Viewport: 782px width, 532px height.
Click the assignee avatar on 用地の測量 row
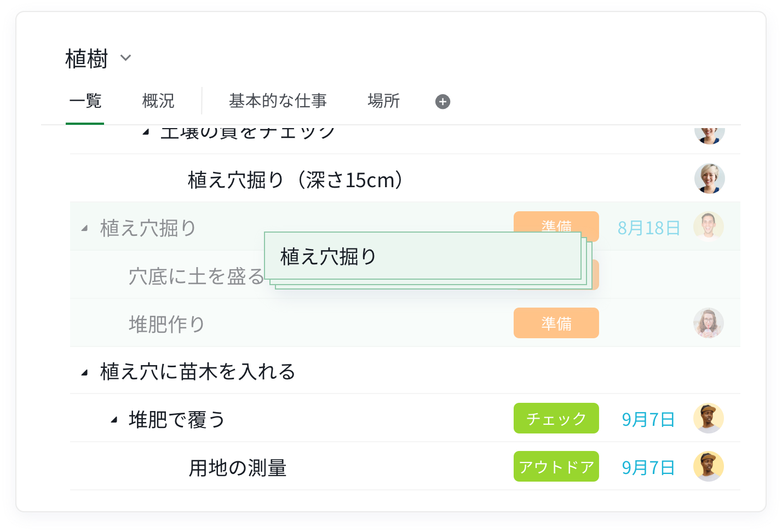click(x=708, y=466)
